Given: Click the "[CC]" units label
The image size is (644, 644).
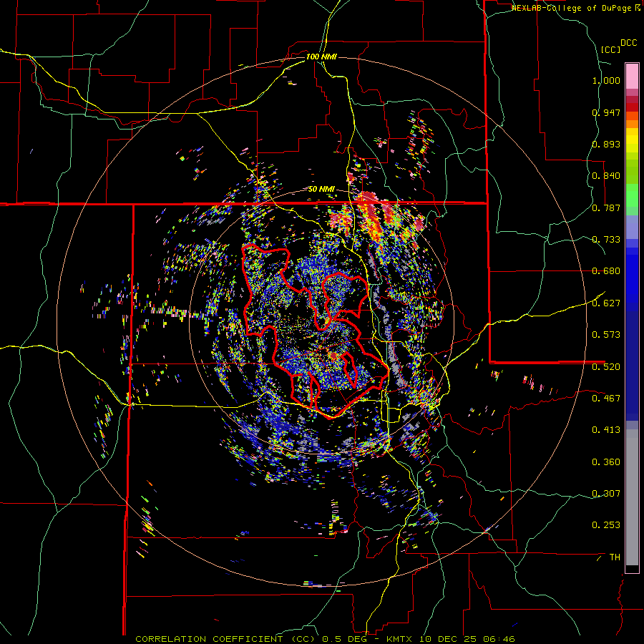Looking at the screenshot, I should click(610, 49).
